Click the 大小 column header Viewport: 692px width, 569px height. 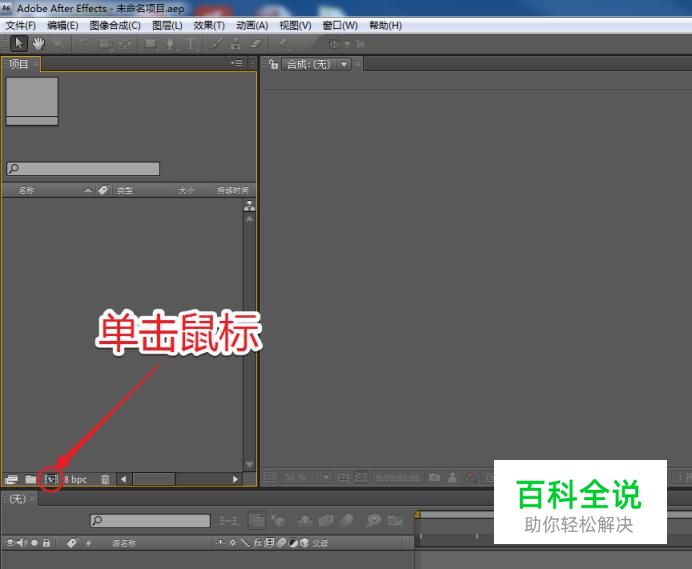pos(186,191)
